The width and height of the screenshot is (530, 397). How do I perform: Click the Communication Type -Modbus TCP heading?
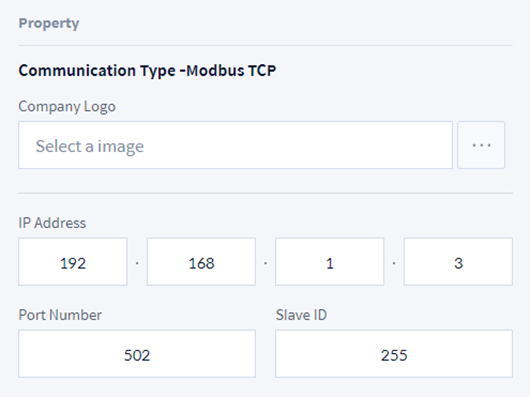click(x=147, y=71)
